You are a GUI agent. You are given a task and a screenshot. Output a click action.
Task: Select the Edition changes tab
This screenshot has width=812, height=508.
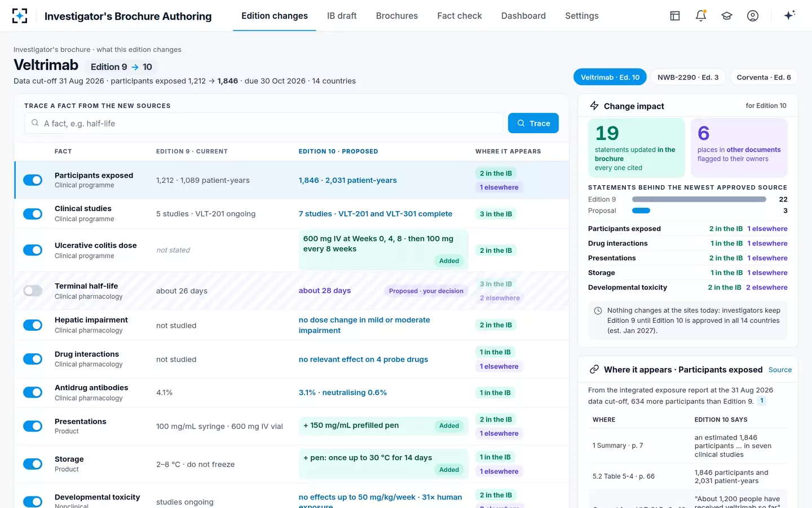(275, 16)
